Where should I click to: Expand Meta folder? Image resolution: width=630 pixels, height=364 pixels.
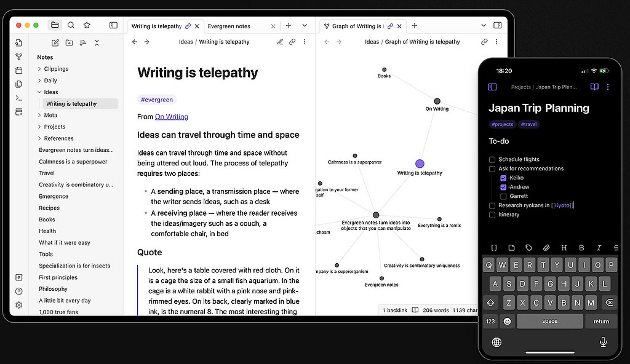click(x=39, y=115)
